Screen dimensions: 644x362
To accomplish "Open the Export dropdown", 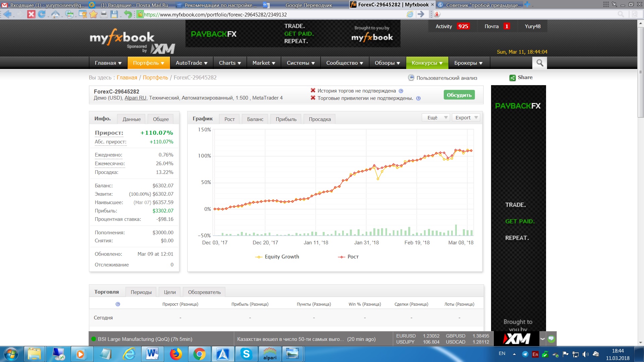I will (466, 118).
